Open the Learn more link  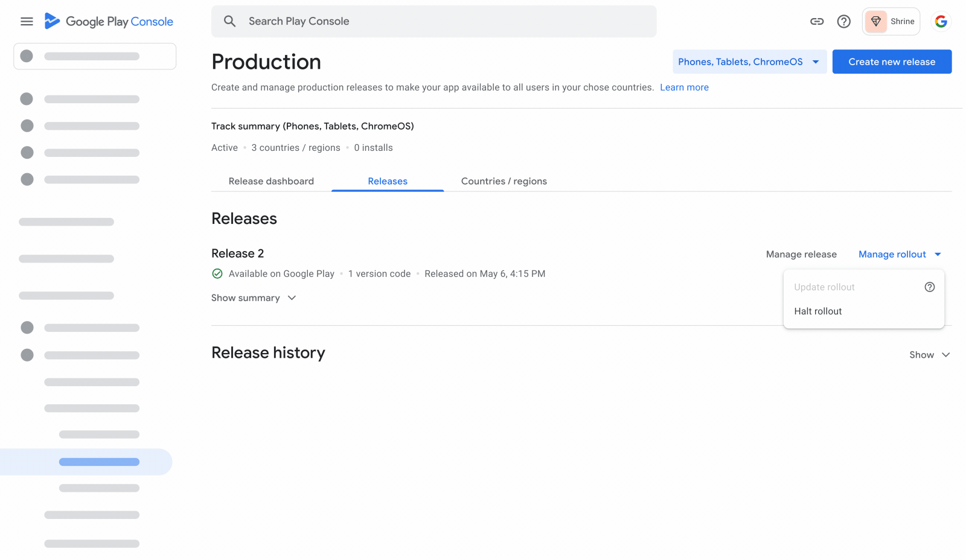[684, 87]
